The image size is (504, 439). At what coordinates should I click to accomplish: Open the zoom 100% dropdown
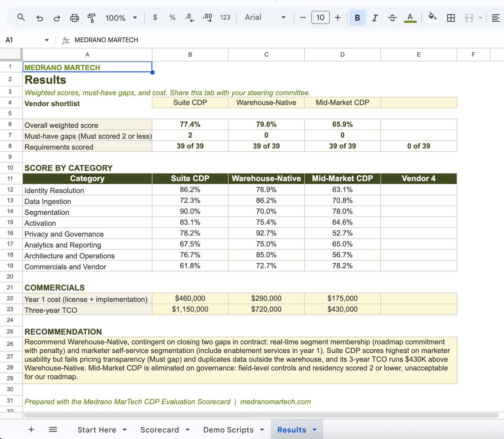click(121, 17)
